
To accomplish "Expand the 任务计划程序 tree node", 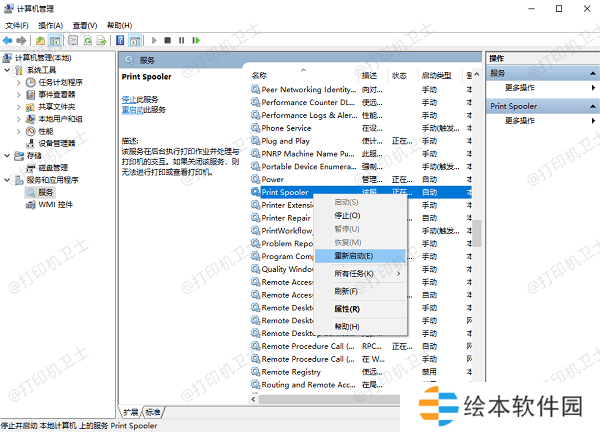I will click(x=19, y=83).
